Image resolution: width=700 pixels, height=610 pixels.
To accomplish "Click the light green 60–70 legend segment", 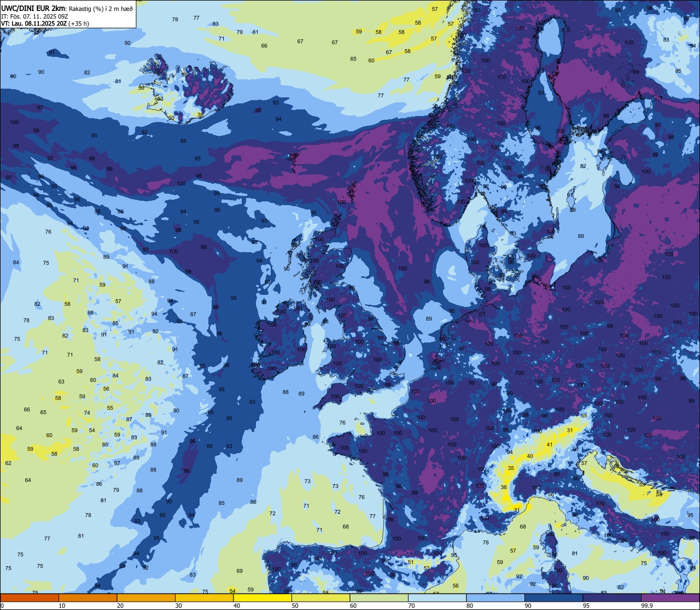I will click(379, 597).
